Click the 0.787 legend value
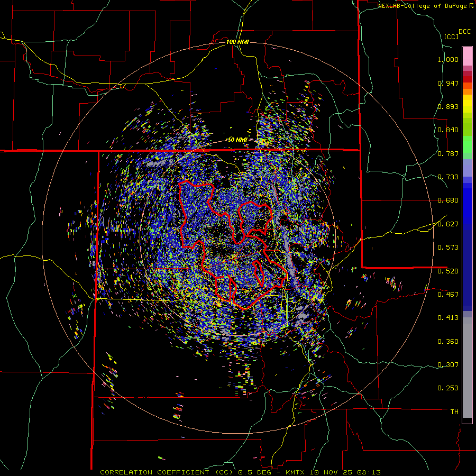Screen dimensions: 476x476 (x=448, y=153)
